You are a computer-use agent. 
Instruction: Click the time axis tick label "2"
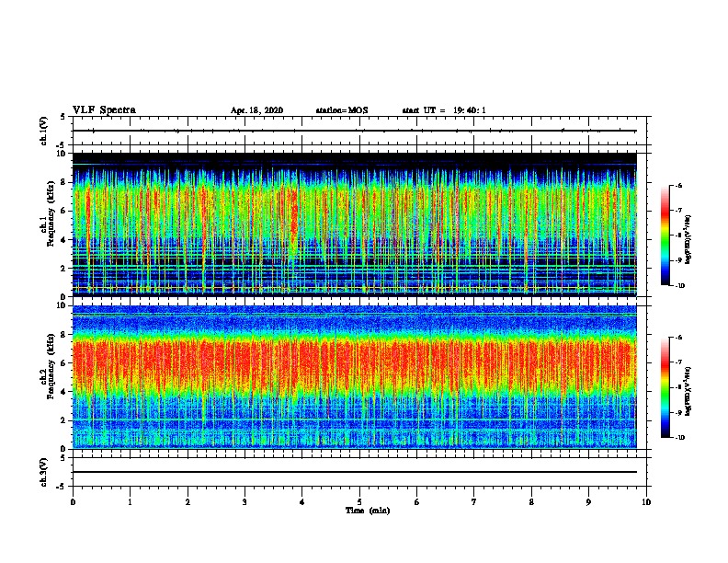click(x=188, y=502)
